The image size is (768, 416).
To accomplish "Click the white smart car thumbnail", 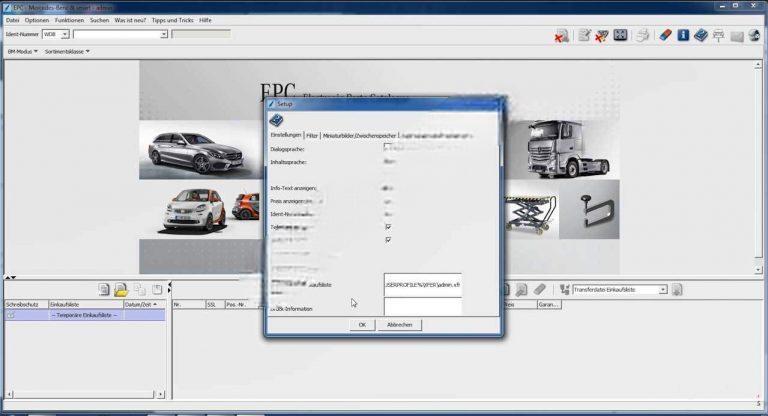I will 194,210.
